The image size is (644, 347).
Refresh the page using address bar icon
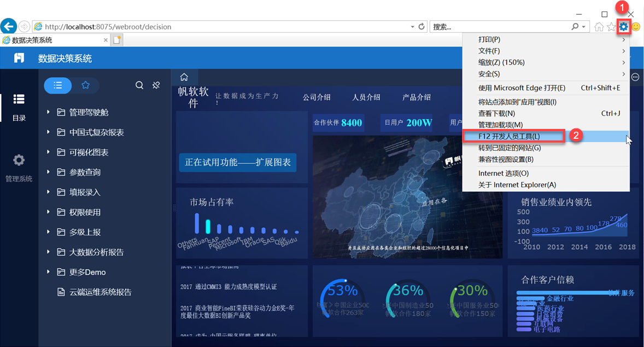click(421, 26)
